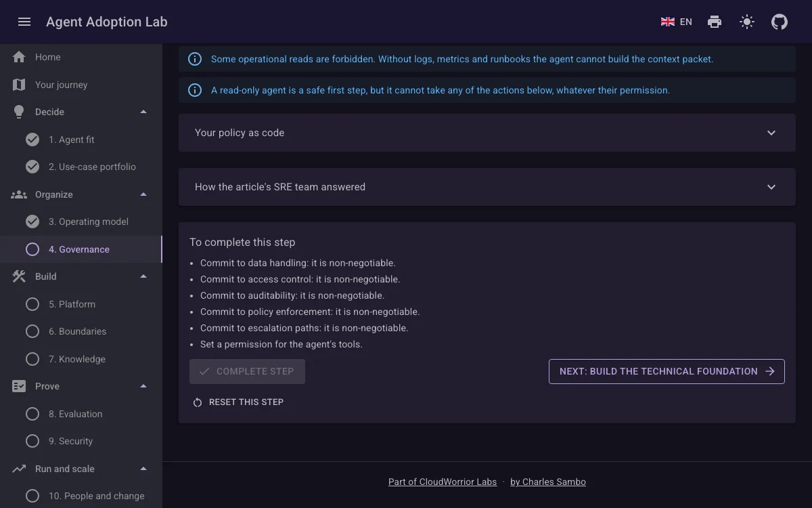Open Part of CloudWorrior Labs link

tap(443, 482)
